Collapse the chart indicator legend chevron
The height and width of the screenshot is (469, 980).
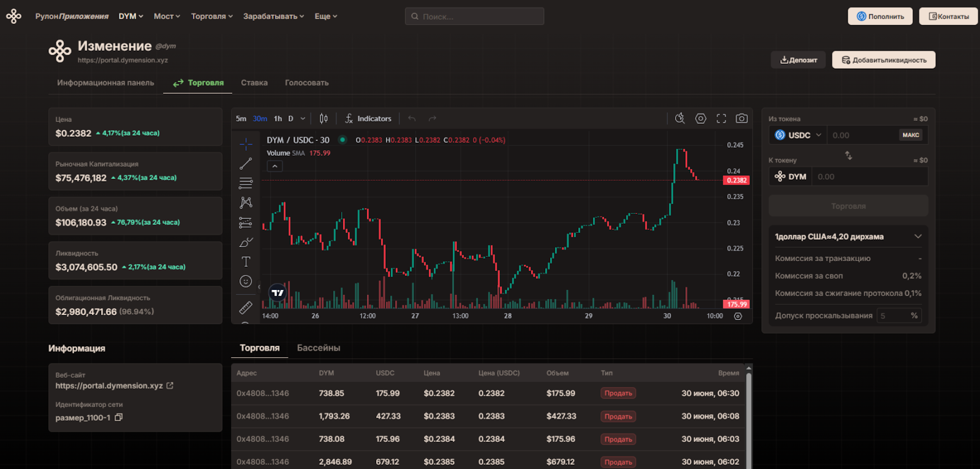pos(274,166)
